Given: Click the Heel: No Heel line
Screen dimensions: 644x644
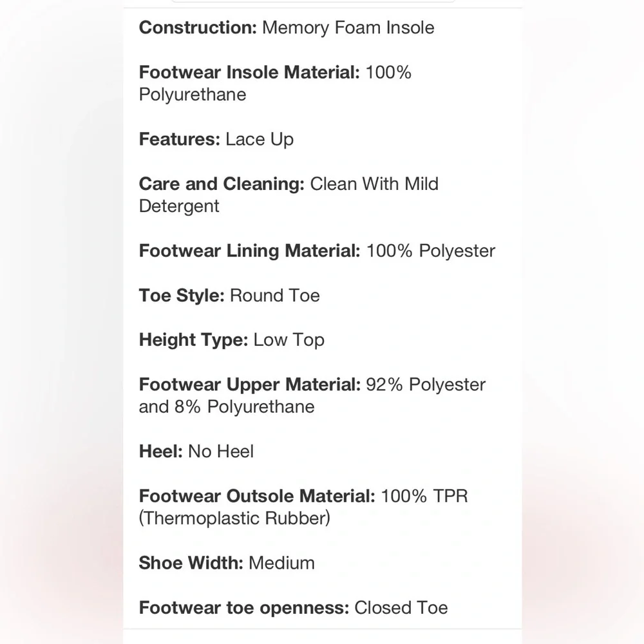Looking at the screenshot, I should tap(196, 452).
